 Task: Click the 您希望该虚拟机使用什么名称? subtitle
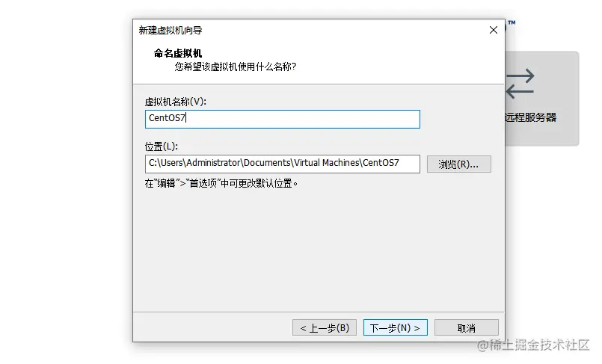pos(236,67)
